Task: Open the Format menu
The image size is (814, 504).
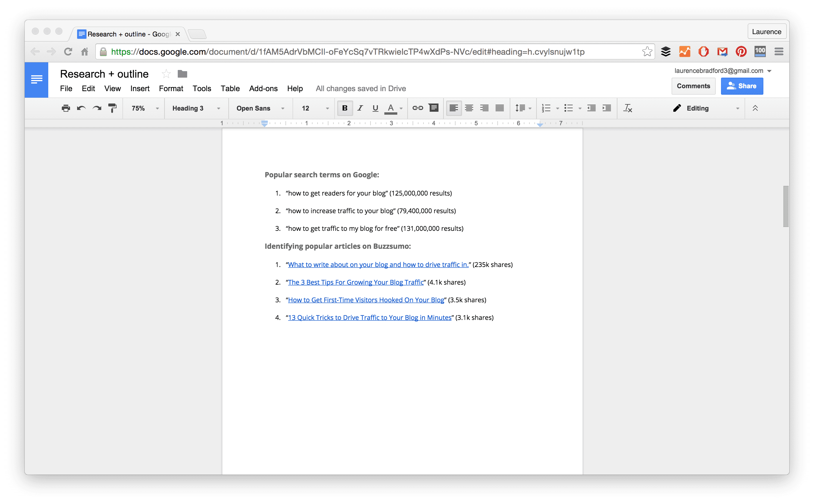Action: point(171,88)
